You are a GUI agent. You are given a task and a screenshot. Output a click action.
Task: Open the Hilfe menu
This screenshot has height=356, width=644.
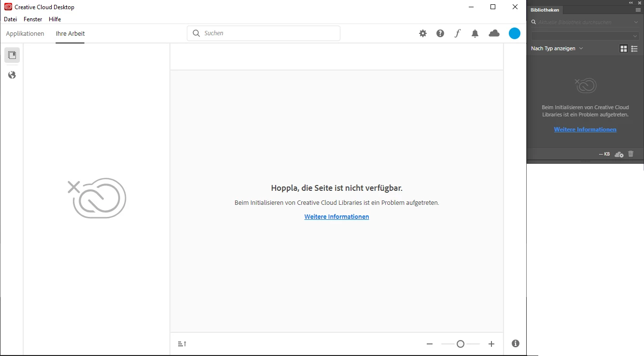(55, 19)
